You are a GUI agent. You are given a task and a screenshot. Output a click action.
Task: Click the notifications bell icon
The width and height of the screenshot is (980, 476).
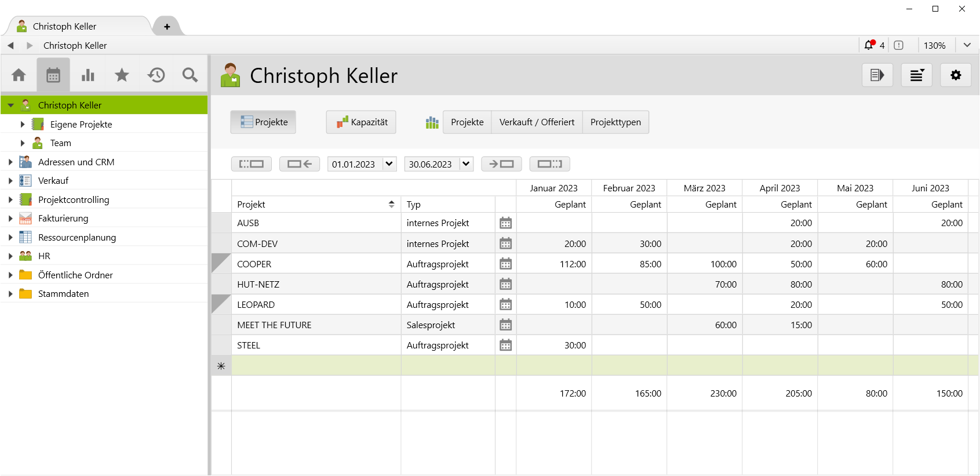pyautogui.click(x=869, y=45)
